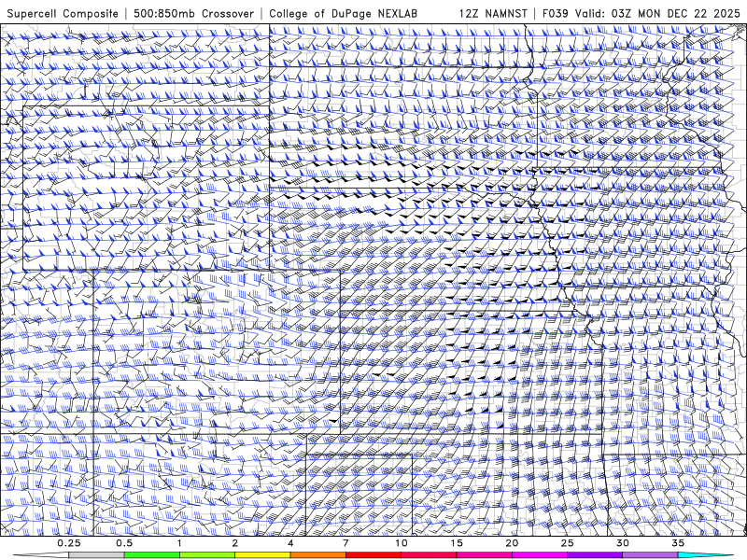Click the magenta color bar segment
This screenshot has height=560, width=747.
[540, 555]
